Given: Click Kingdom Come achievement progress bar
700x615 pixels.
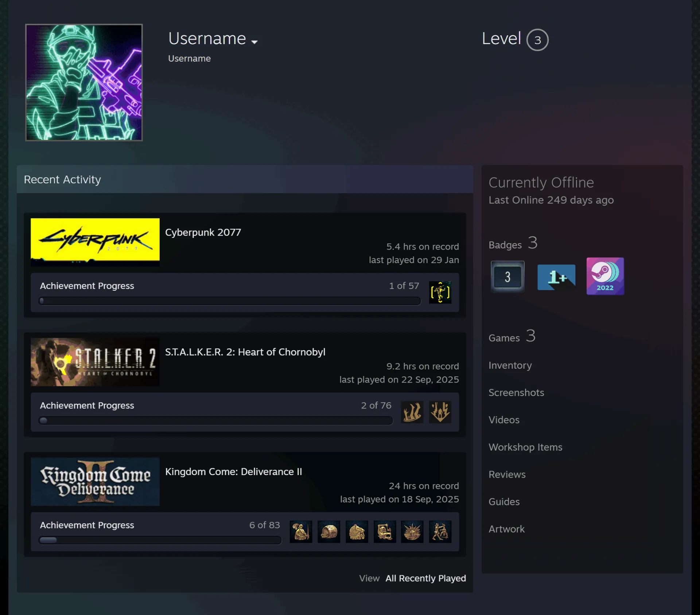Looking at the screenshot, I should 160,540.
